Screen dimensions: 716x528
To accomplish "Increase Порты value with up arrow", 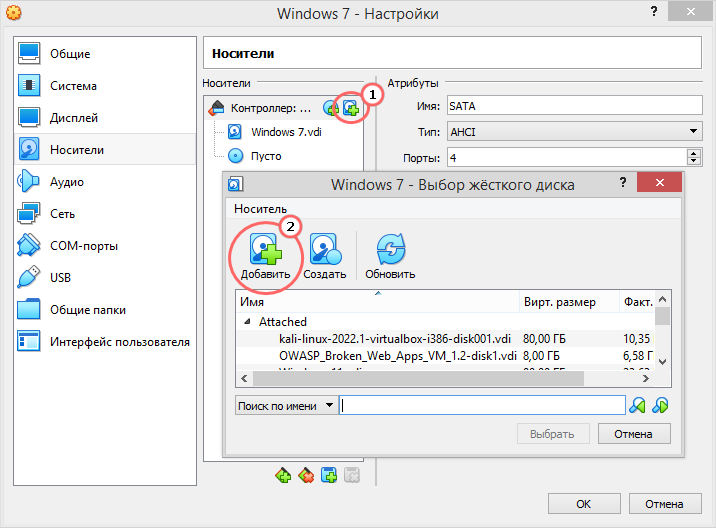I will click(x=694, y=153).
